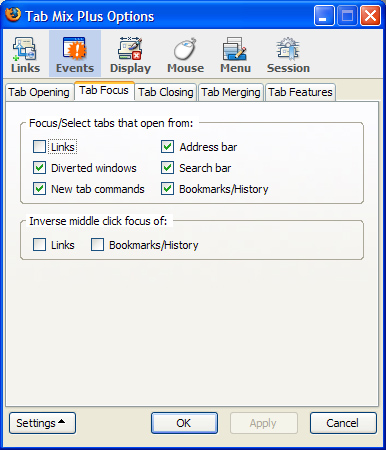Close the Tab Mix Plus Options window
Screen dimensions: 386x450
click(370, 16)
